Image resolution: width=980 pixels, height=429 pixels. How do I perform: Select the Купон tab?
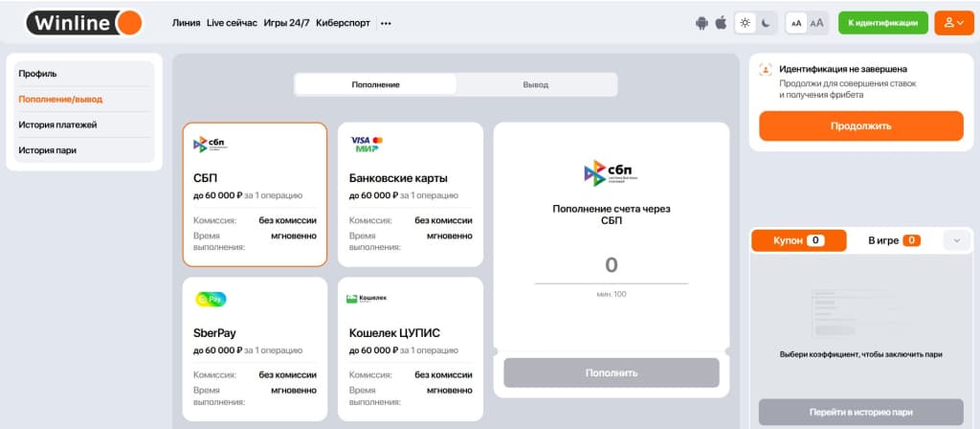click(x=799, y=240)
